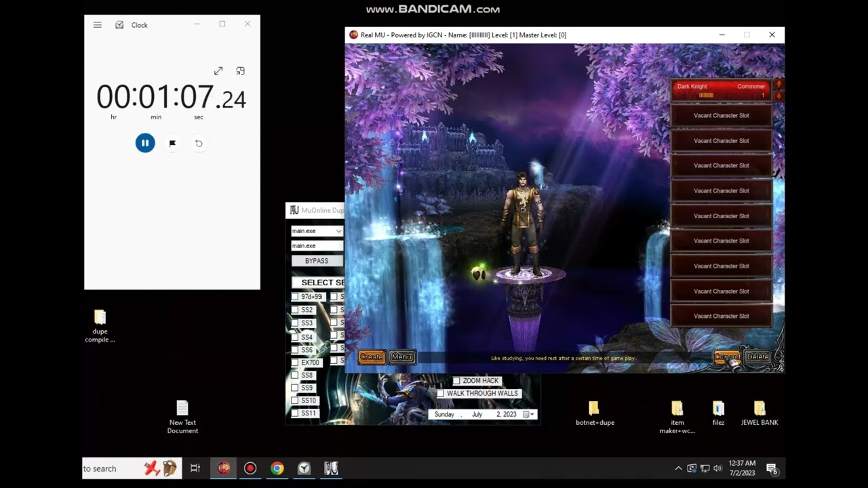Click the up arrow beside the character list
868x488 pixels.
click(778, 84)
